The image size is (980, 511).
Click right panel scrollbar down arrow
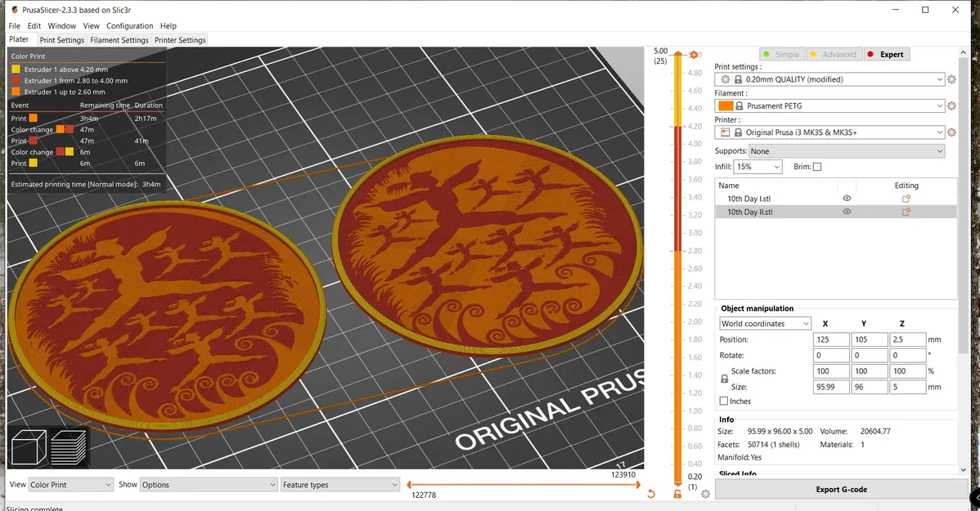click(x=963, y=470)
